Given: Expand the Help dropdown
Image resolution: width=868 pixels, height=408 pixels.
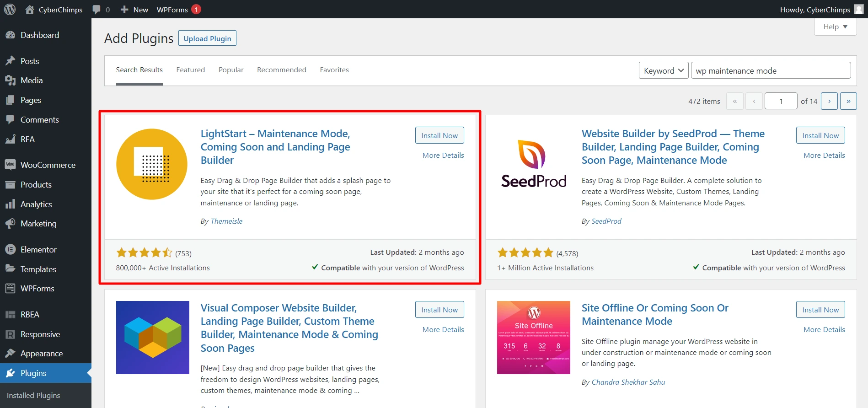Looking at the screenshot, I should [x=835, y=27].
